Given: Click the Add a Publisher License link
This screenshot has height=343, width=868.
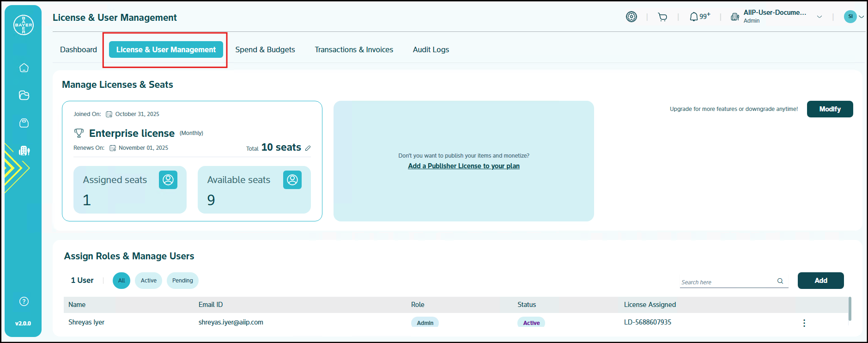Looking at the screenshot, I should point(463,166).
